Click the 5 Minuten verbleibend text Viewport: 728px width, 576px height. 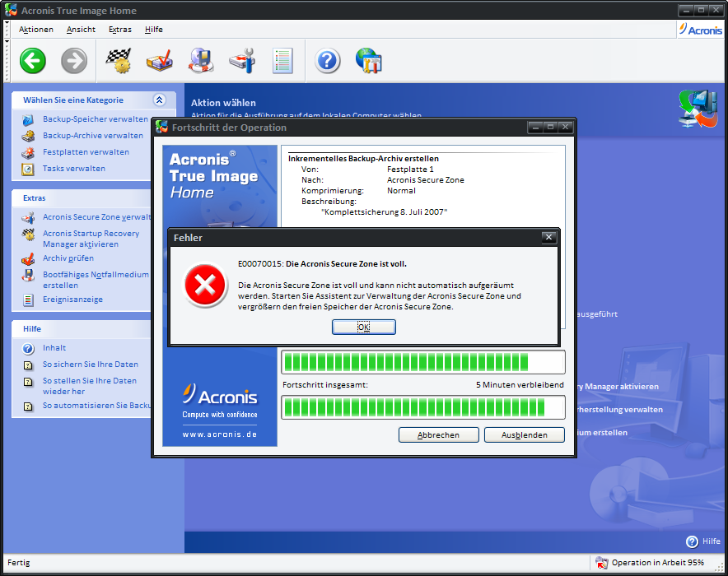tap(520, 385)
